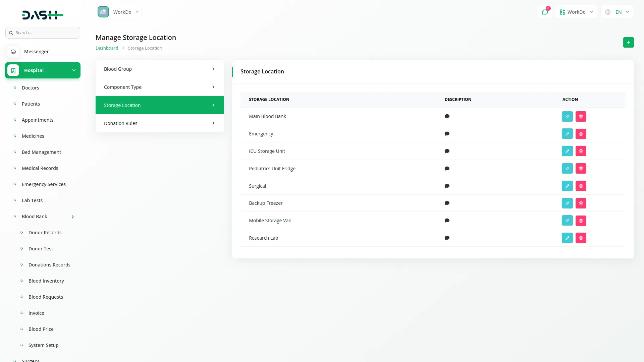Click the sidebar Search field
The width and height of the screenshot is (644, 362).
[43, 33]
